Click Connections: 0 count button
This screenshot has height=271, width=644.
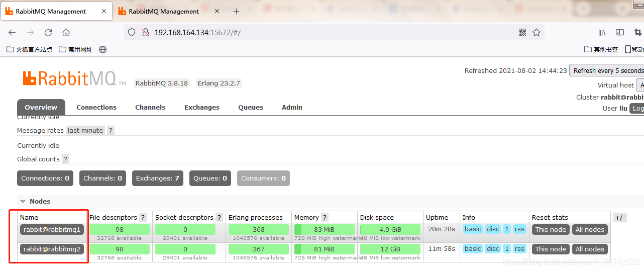tap(45, 178)
